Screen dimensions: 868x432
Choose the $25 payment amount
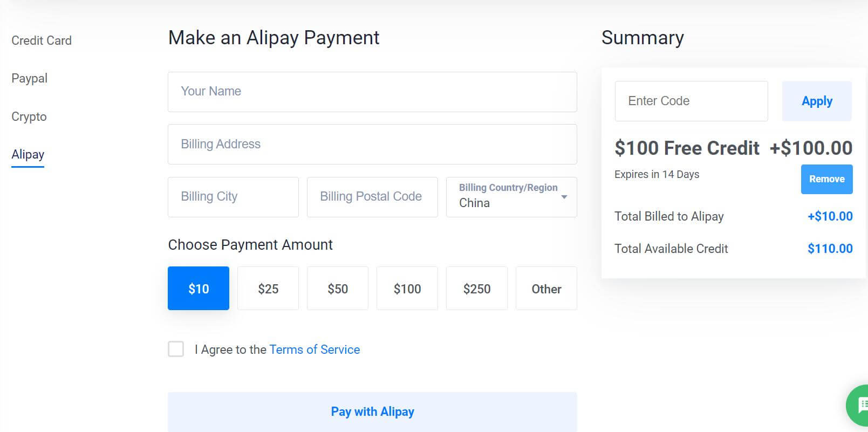[x=268, y=289]
